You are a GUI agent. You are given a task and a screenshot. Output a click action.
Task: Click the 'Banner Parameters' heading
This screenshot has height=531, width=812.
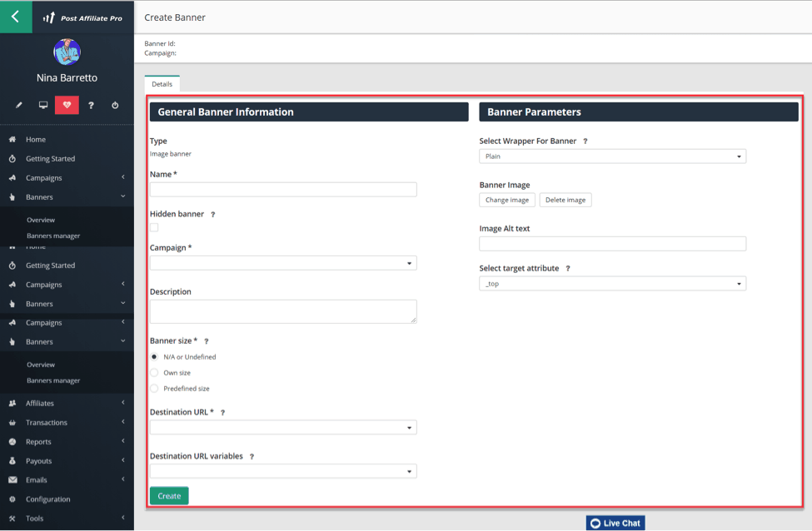pyautogui.click(x=534, y=112)
